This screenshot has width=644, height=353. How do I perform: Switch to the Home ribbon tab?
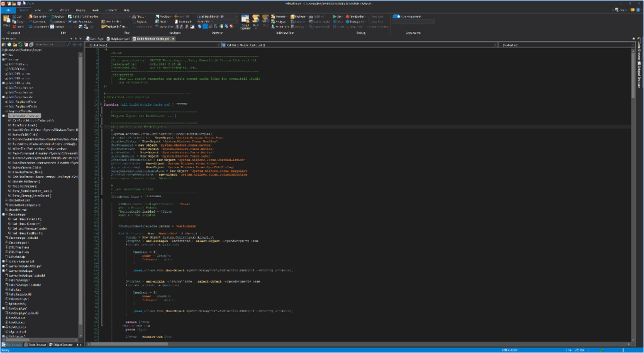click(x=23, y=10)
